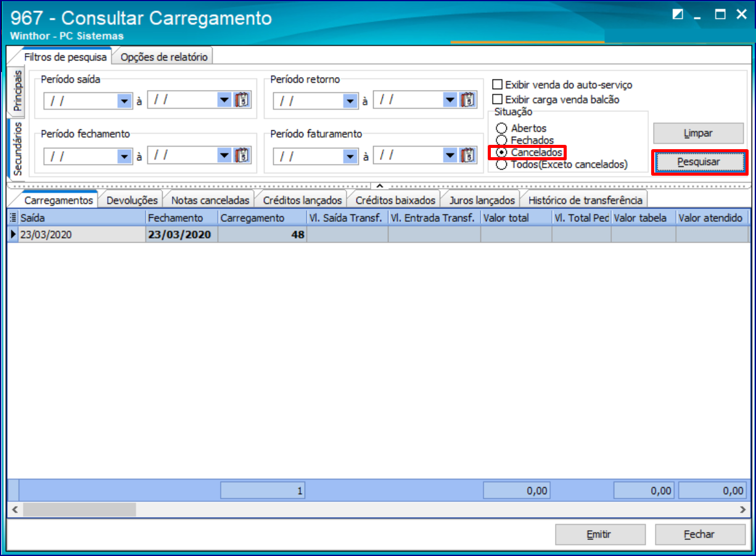756x556 pixels.
Task: Select carregamento number 48 cell
Action: click(x=263, y=234)
